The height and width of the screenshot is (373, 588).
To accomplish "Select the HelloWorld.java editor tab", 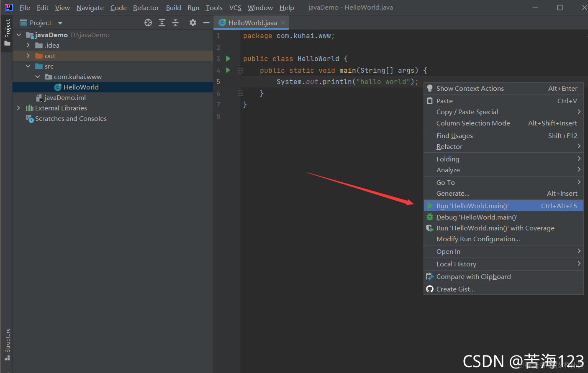I will click(252, 23).
